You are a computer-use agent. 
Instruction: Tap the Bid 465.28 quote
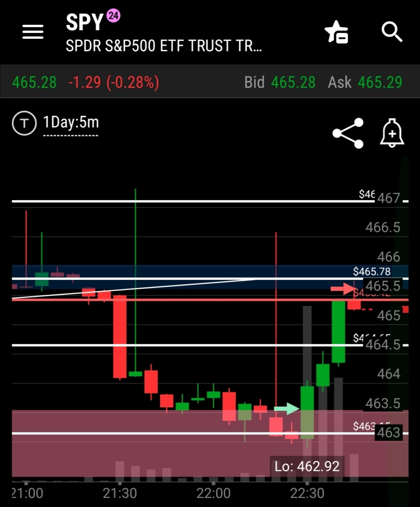point(280,82)
